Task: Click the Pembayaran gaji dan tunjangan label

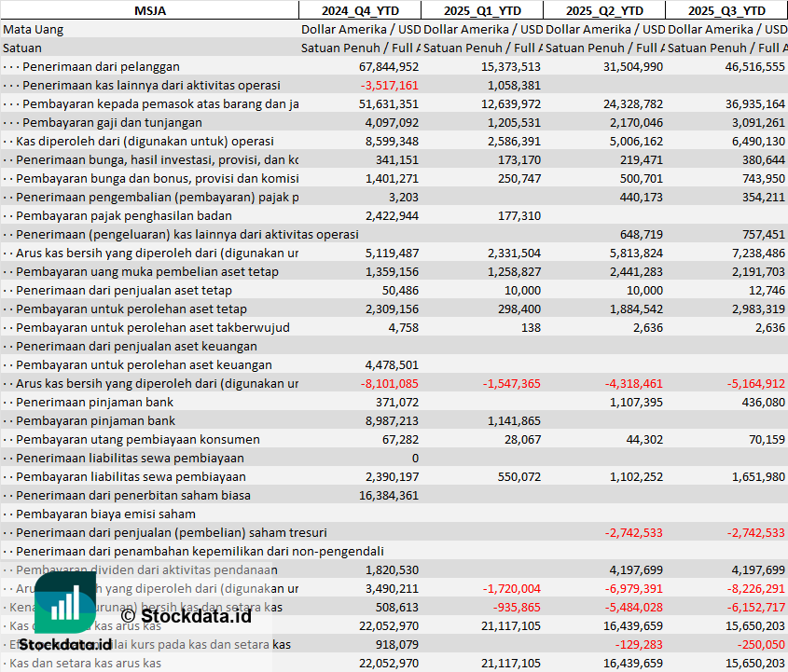Action: [x=112, y=122]
